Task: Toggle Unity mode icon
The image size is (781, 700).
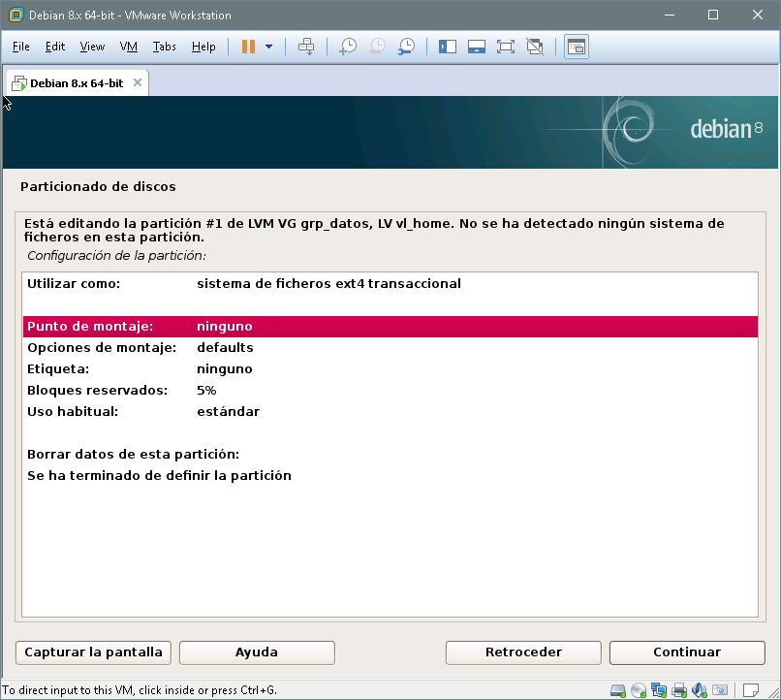Action: pyautogui.click(x=534, y=47)
